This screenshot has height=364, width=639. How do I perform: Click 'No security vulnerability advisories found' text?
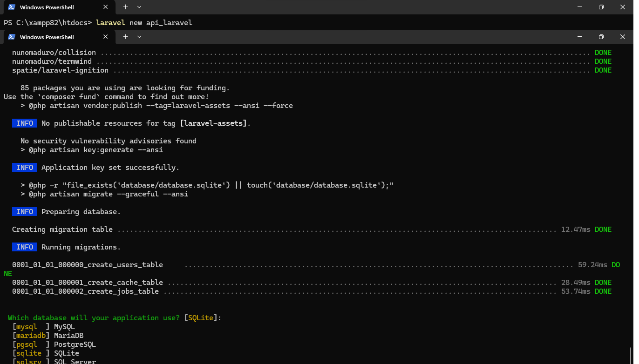tap(109, 141)
